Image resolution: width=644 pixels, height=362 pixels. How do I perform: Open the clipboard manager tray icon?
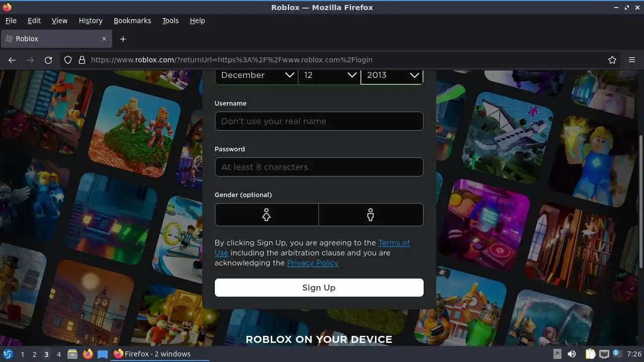[x=590, y=354]
